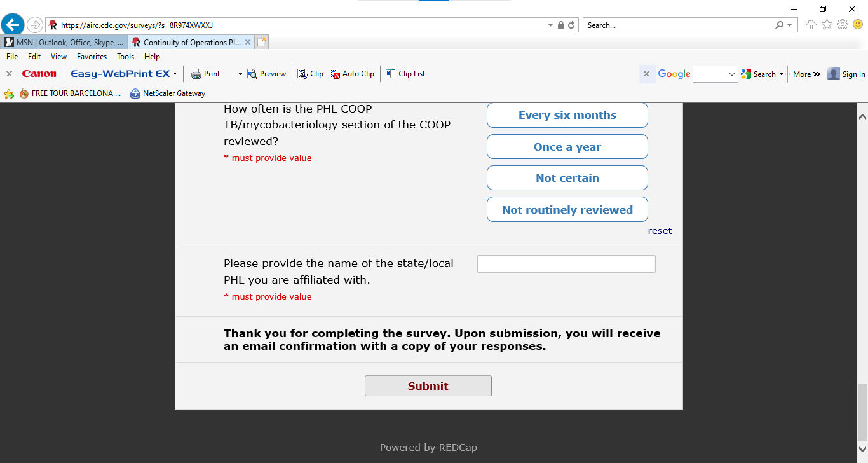Open the Tools gear icon
Screen dimensions: 868x463
coord(843,25)
